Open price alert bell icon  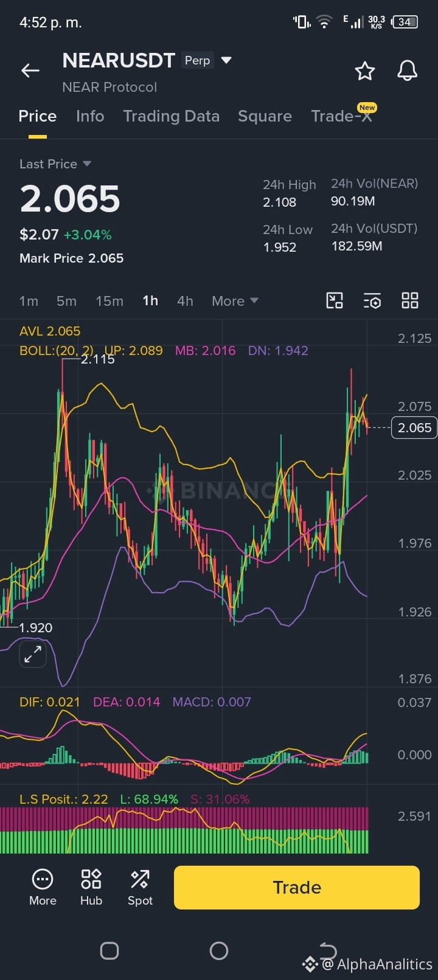[408, 71]
